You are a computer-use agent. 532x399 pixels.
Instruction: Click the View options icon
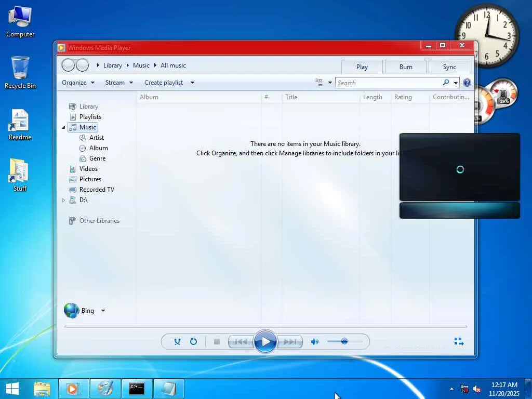click(x=319, y=82)
